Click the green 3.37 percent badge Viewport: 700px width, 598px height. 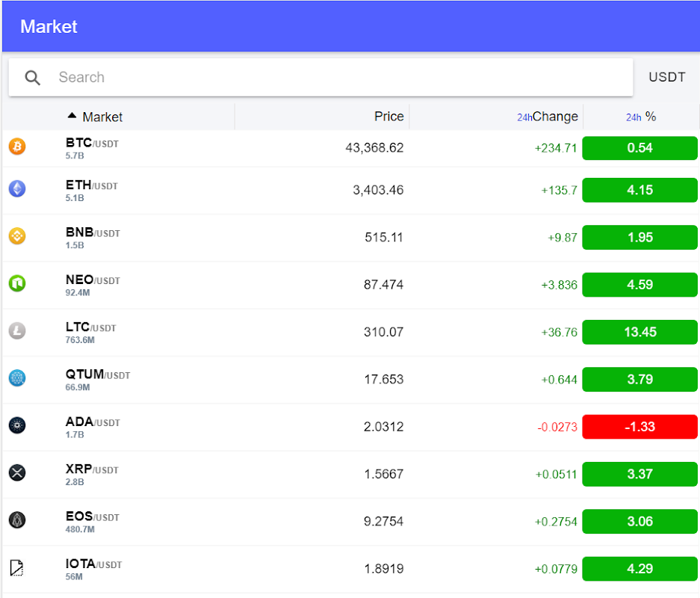pos(639,474)
